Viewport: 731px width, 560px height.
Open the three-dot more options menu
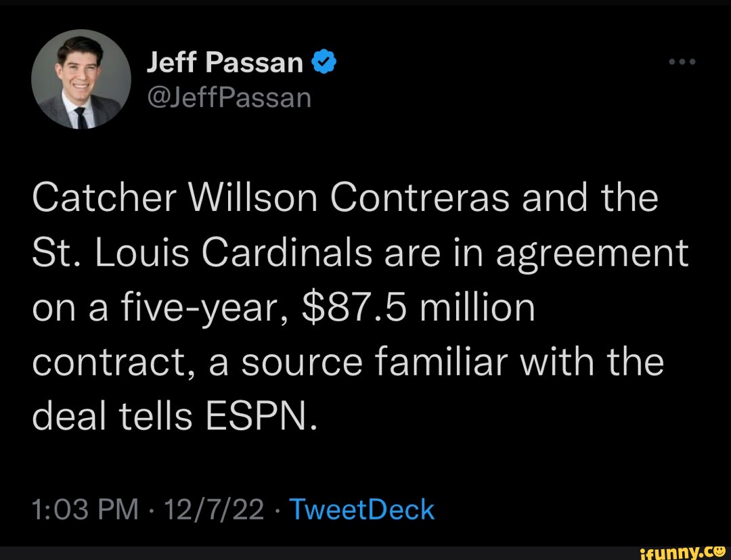pos(682,62)
